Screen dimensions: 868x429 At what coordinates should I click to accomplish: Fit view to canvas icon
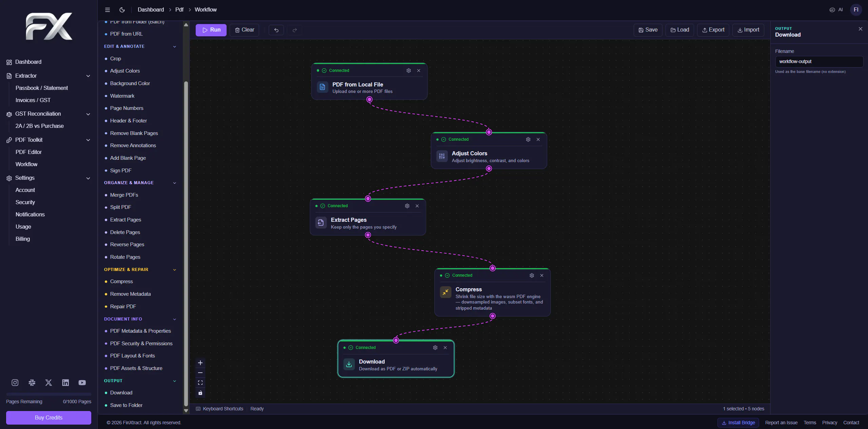click(200, 383)
